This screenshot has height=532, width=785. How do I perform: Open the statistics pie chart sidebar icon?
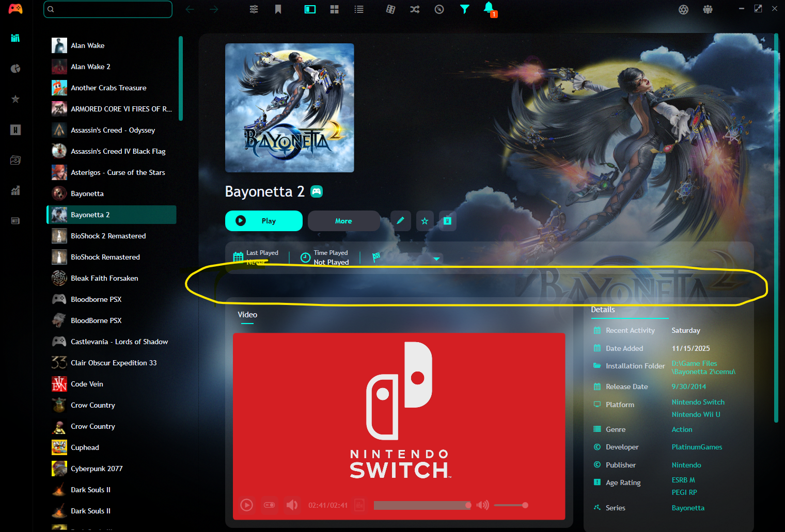click(15, 69)
